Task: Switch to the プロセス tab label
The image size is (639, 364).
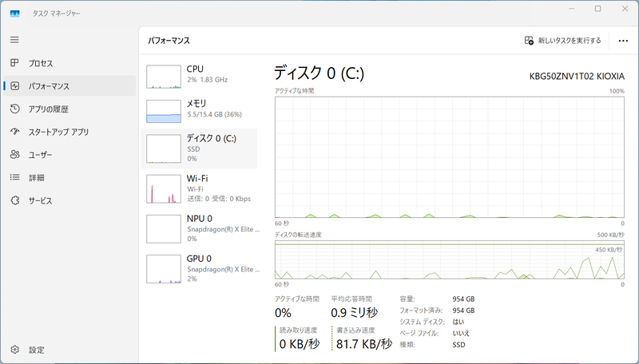Action: tap(41, 63)
